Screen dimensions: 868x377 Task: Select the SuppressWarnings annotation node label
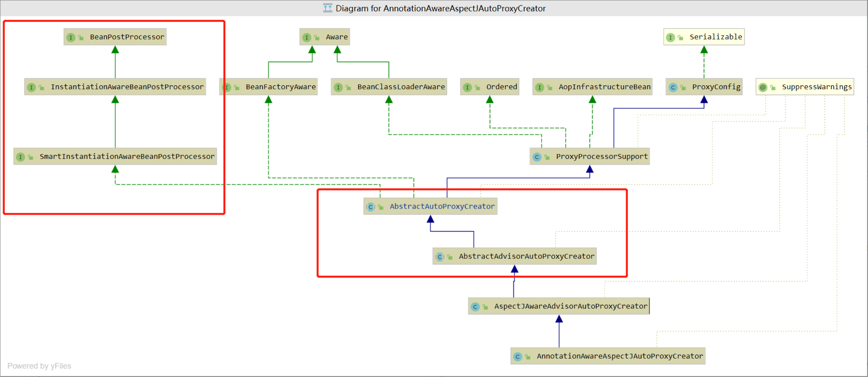(x=817, y=87)
